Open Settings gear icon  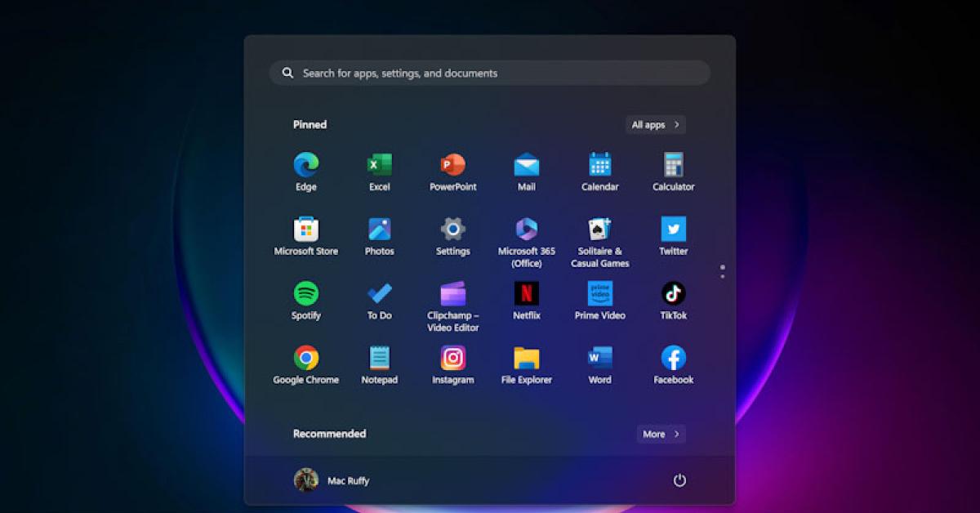coord(452,229)
